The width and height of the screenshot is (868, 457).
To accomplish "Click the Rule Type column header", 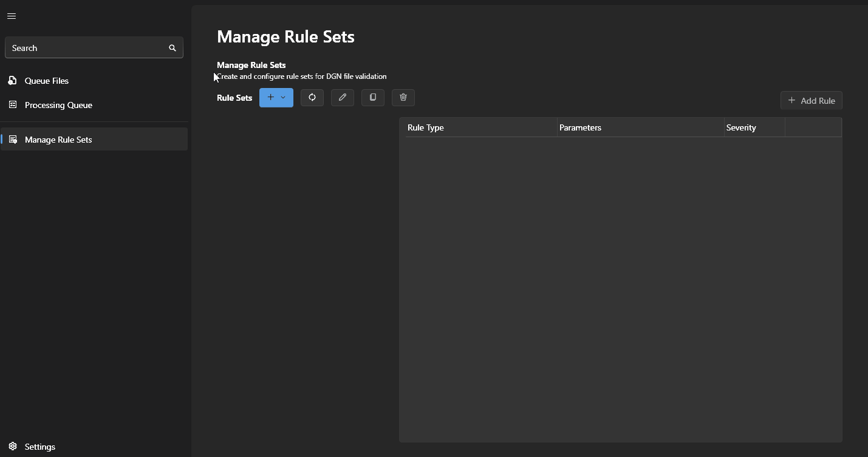I will pyautogui.click(x=425, y=127).
